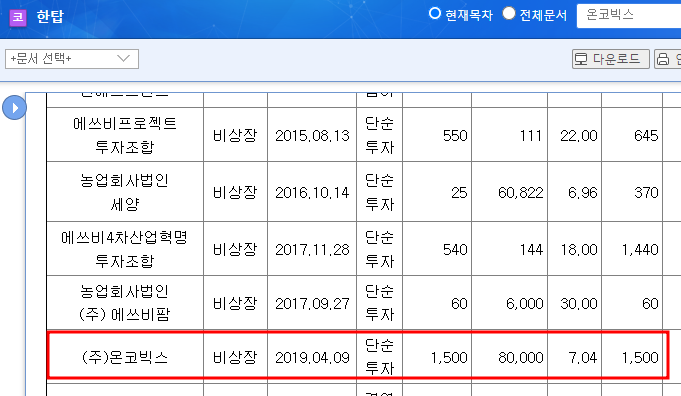This screenshot has width=681, height=396.
Task: Click 비상장 in the 세양 row
Action: 235,192
